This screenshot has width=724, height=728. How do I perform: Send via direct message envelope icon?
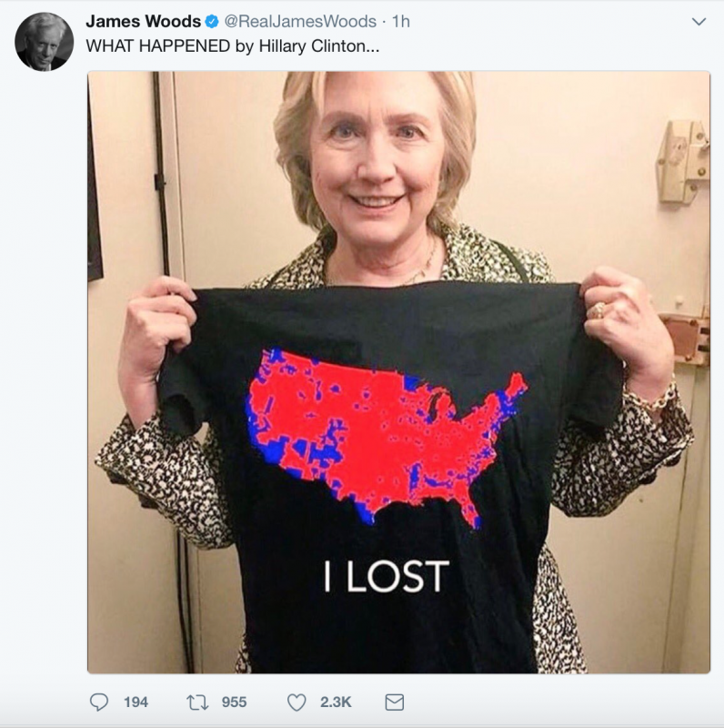(x=395, y=702)
